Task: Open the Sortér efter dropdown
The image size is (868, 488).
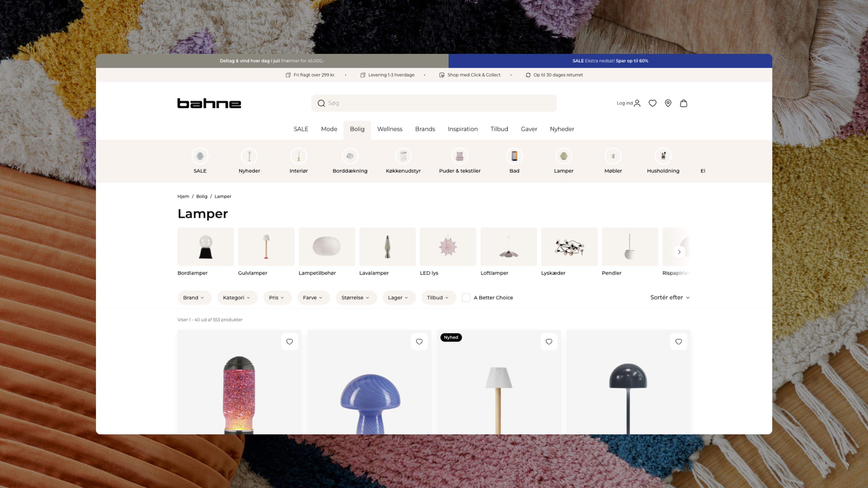Action: coord(670,297)
